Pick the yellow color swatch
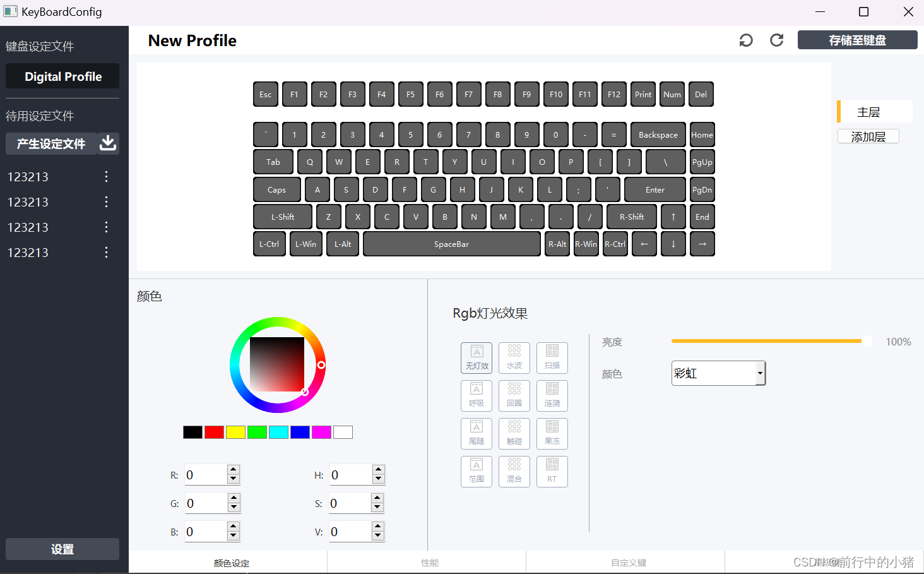924x574 pixels. (x=235, y=432)
